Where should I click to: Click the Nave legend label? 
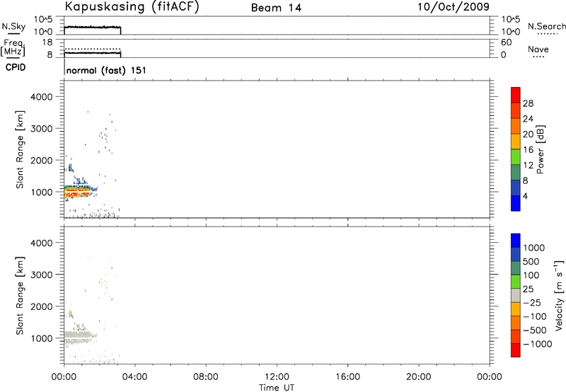(538, 50)
